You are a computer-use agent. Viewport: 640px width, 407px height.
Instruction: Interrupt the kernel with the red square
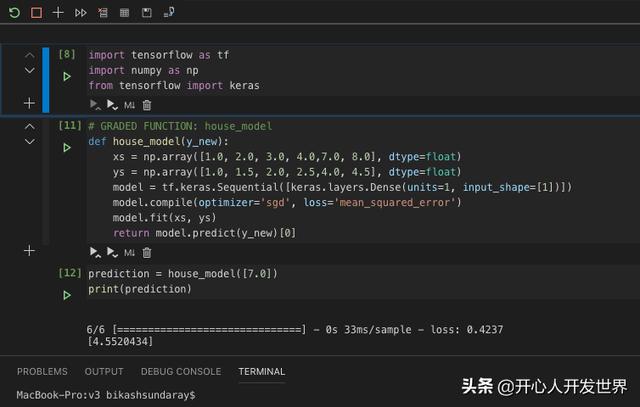click(36, 13)
